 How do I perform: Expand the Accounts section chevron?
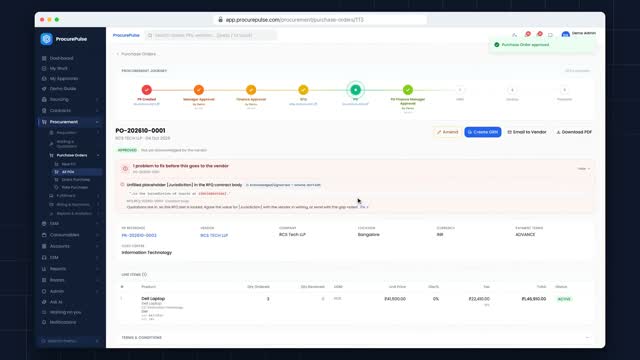[x=97, y=246]
